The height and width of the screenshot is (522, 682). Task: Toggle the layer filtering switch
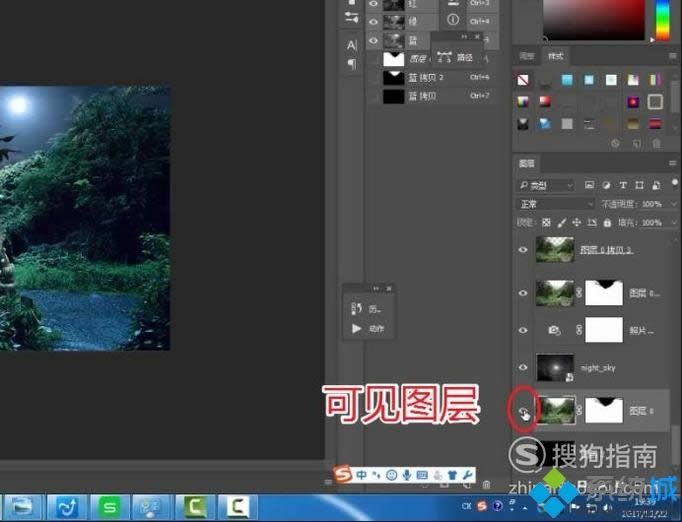coord(675,183)
